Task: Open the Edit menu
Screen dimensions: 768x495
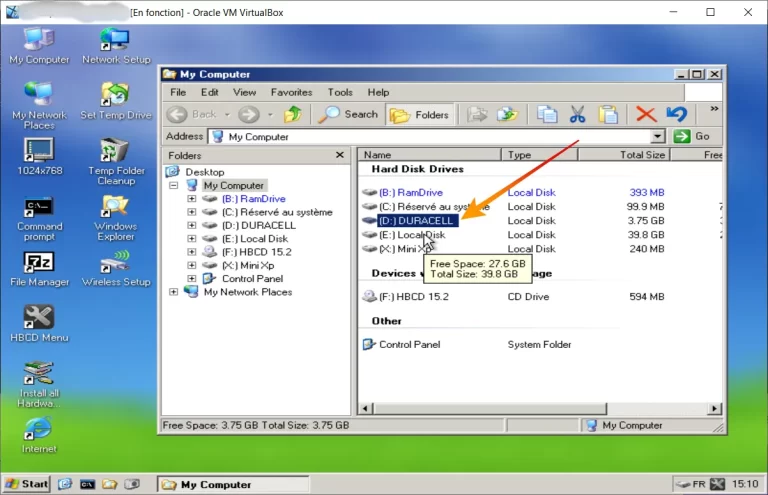Action: tap(210, 93)
